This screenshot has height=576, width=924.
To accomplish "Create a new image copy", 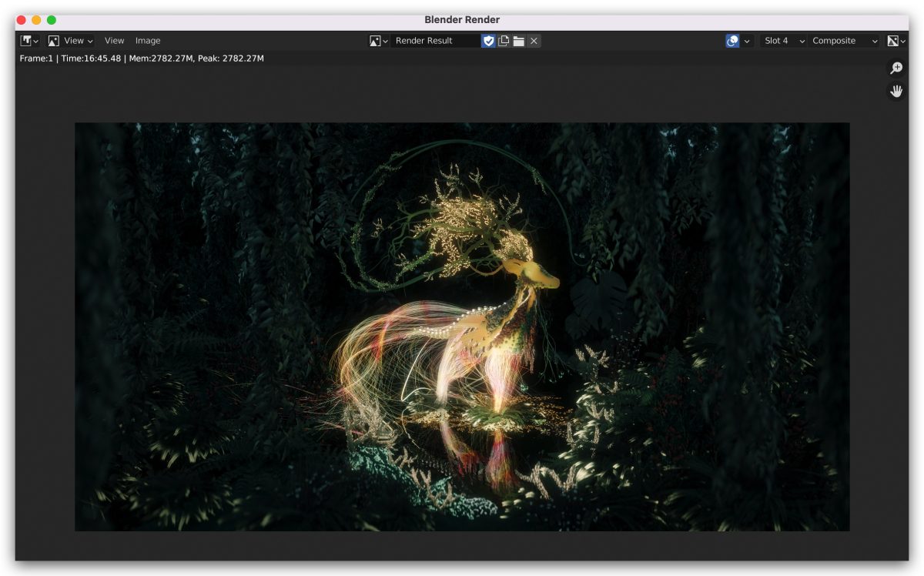I will (x=504, y=41).
